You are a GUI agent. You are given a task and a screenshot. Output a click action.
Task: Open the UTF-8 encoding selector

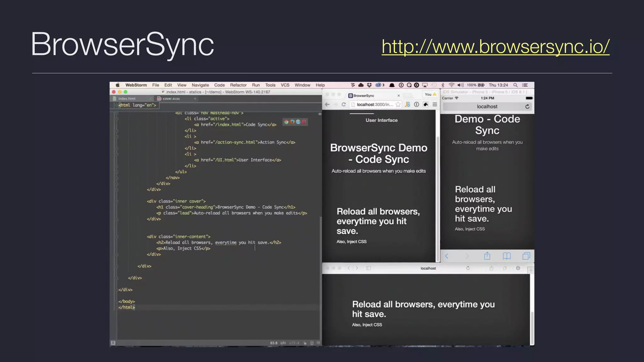[294, 343]
